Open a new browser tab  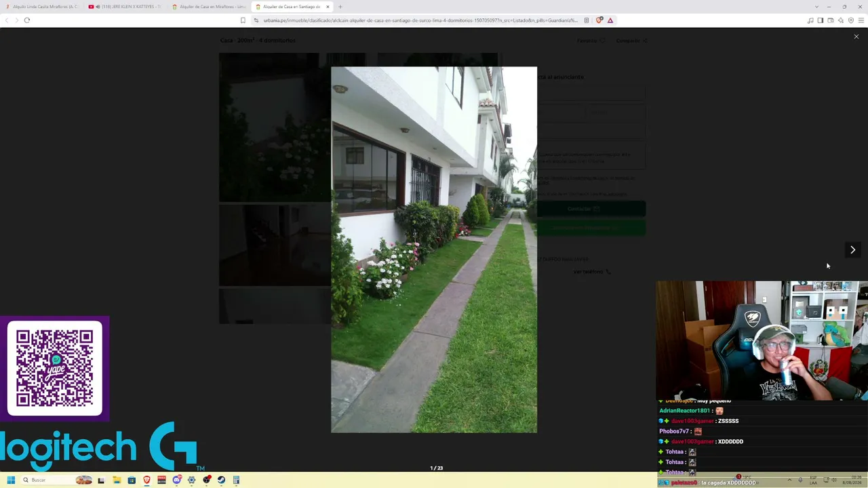click(x=340, y=7)
